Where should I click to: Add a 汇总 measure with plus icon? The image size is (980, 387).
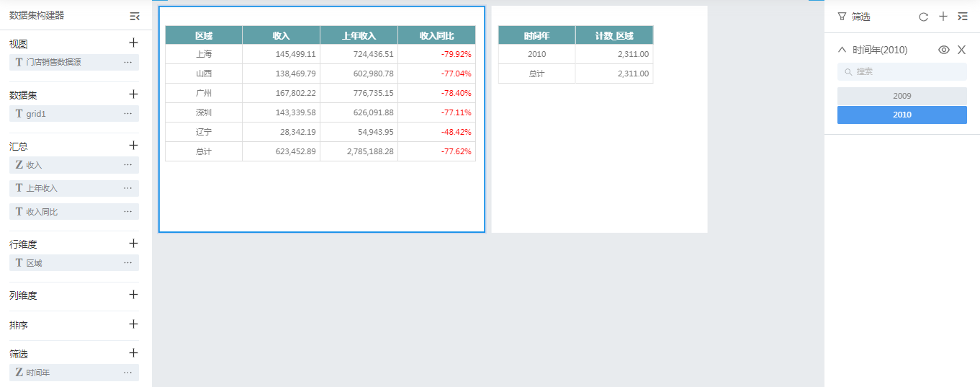click(133, 145)
